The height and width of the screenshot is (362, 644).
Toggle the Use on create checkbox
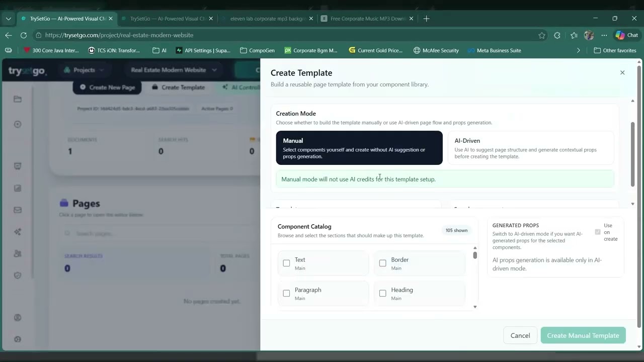click(x=598, y=232)
